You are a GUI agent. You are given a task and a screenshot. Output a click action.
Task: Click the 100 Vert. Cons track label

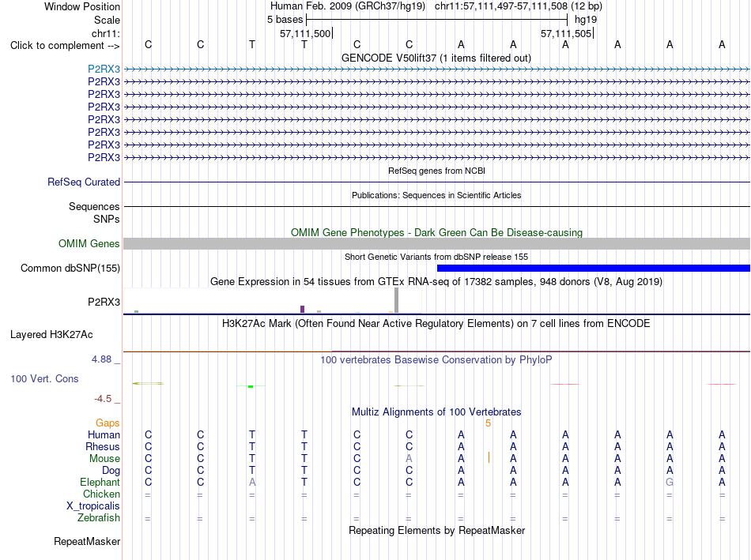pyautogui.click(x=44, y=378)
